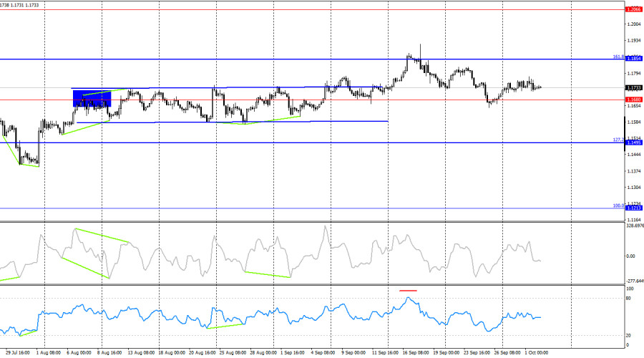Screen dimensions: 644x358
Task: Click the red line above RSI peak
Action: 408,291
